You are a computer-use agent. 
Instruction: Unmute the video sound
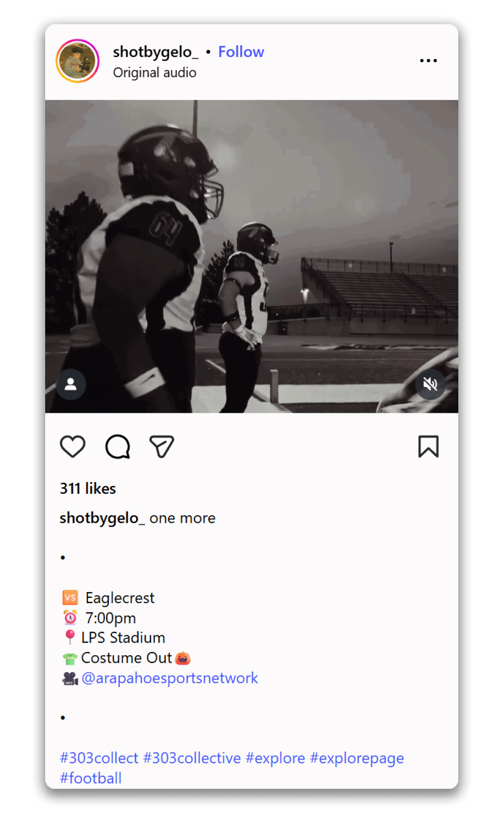tap(430, 384)
